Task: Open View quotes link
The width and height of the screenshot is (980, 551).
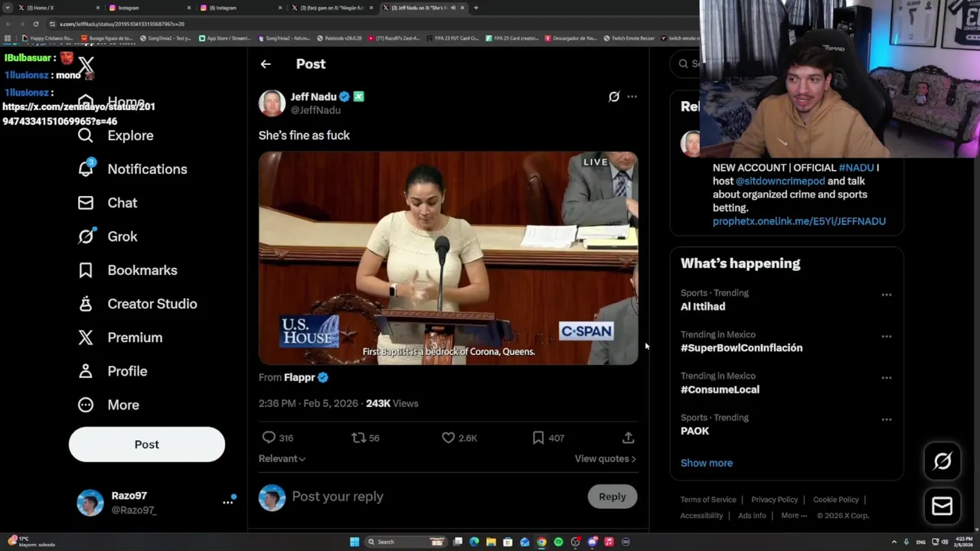Action: click(x=605, y=458)
